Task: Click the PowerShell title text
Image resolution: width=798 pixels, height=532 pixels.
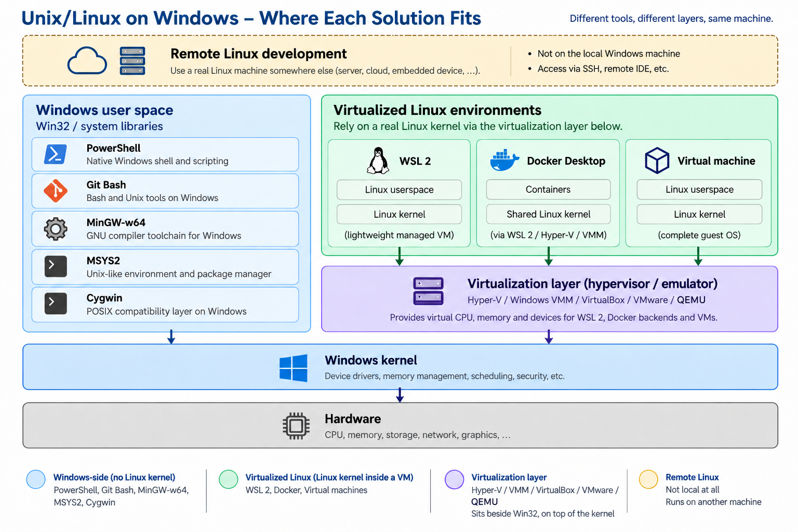Action: [113, 148]
